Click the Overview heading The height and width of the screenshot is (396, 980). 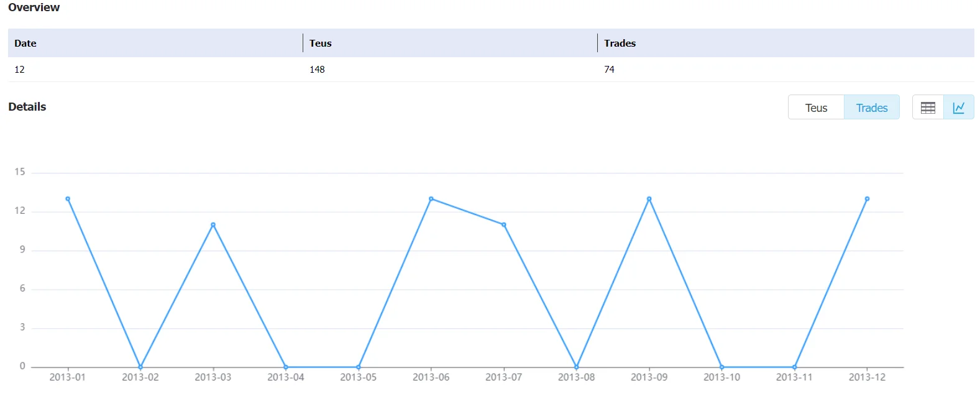(x=34, y=7)
